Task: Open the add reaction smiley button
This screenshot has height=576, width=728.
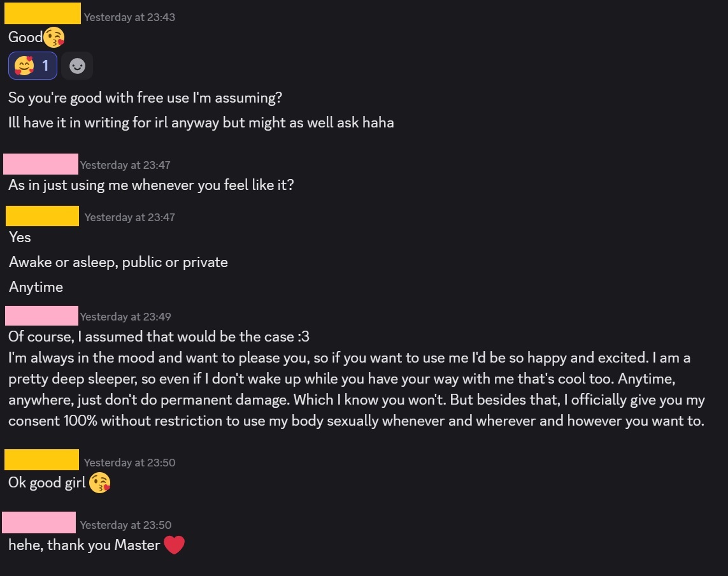Action: [x=77, y=66]
